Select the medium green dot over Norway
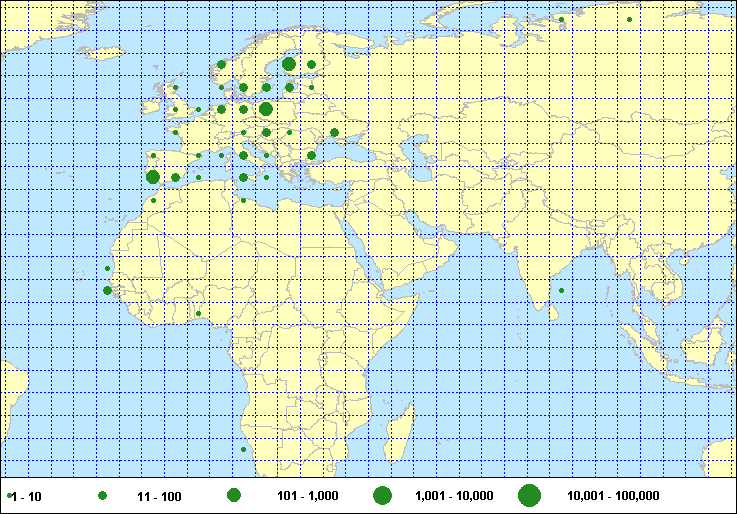The height and width of the screenshot is (514, 737). coord(220,65)
